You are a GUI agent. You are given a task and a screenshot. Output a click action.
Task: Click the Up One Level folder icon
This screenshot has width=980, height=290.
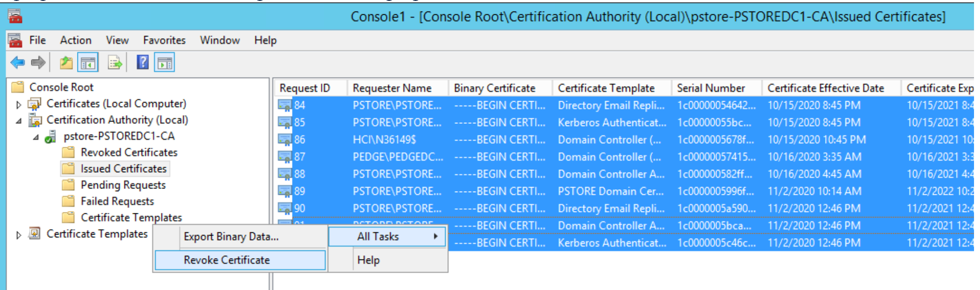66,62
